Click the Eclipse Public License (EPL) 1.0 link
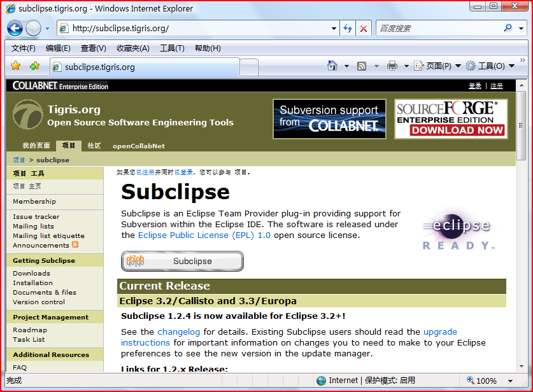Screen dimensions: 533x392 point(204,235)
